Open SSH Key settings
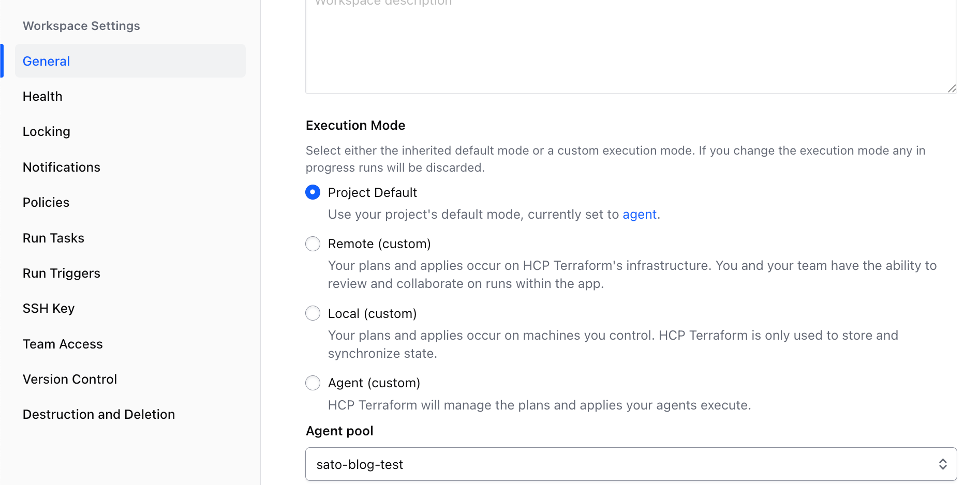The image size is (980, 485). point(49,308)
